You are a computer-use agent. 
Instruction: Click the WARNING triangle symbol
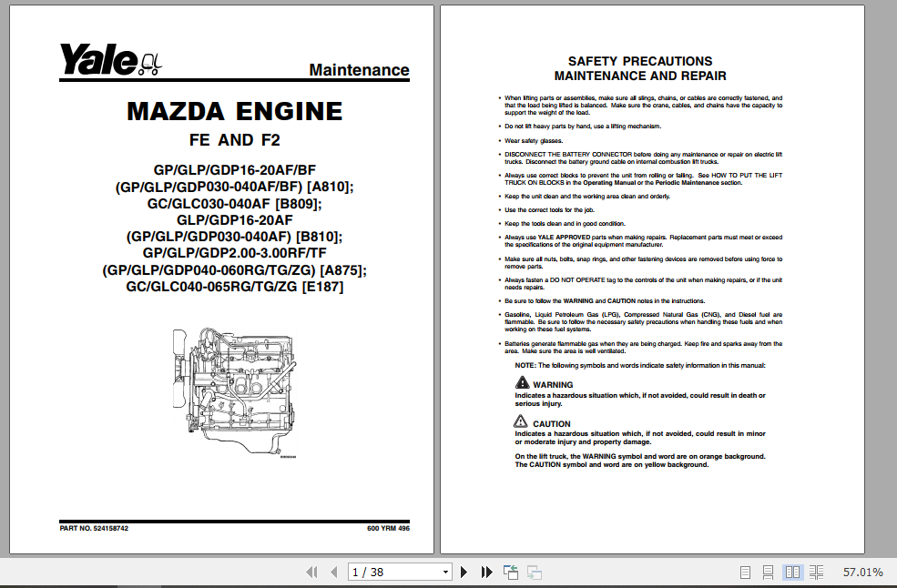[x=523, y=382]
